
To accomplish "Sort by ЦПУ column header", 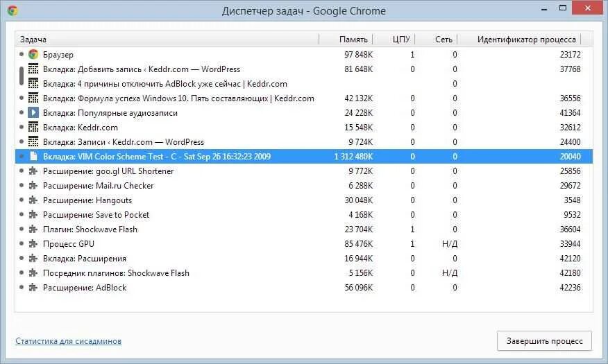I will [394, 39].
